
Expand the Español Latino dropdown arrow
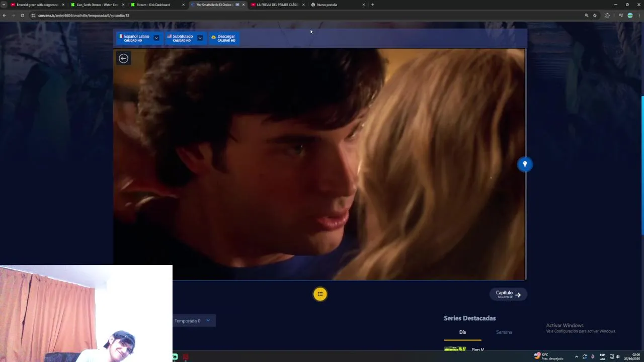point(156,38)
